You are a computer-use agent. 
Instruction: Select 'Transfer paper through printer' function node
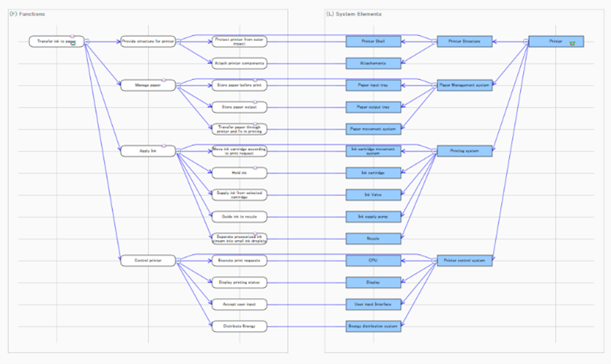click(239, 129)
